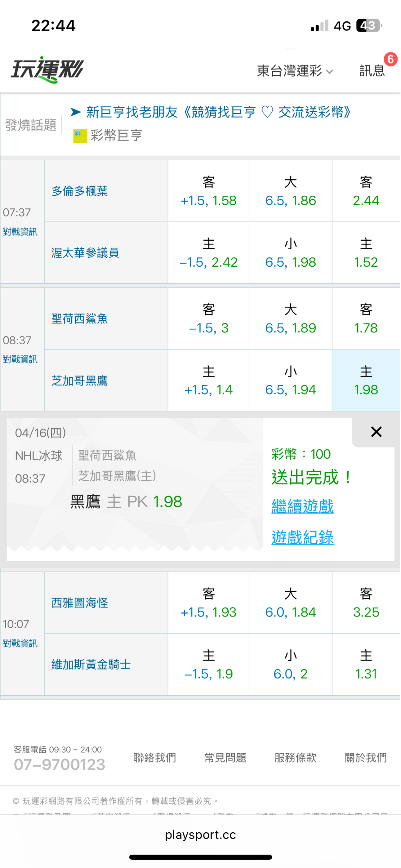Tap the 玩運彩 logo
Image resolution: width=401 pixels, height=868 pixels.
click(48, 69)
